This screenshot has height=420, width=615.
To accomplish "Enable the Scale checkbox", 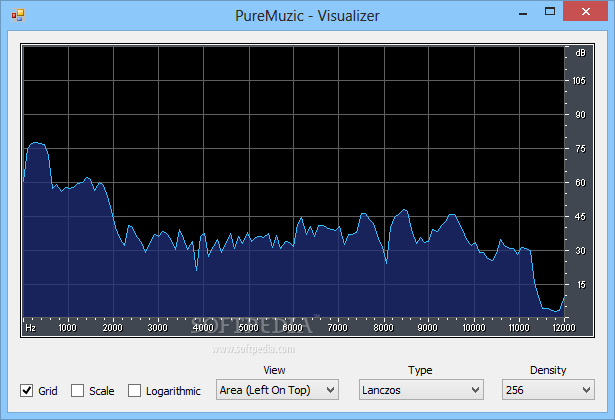I will 77,391.
